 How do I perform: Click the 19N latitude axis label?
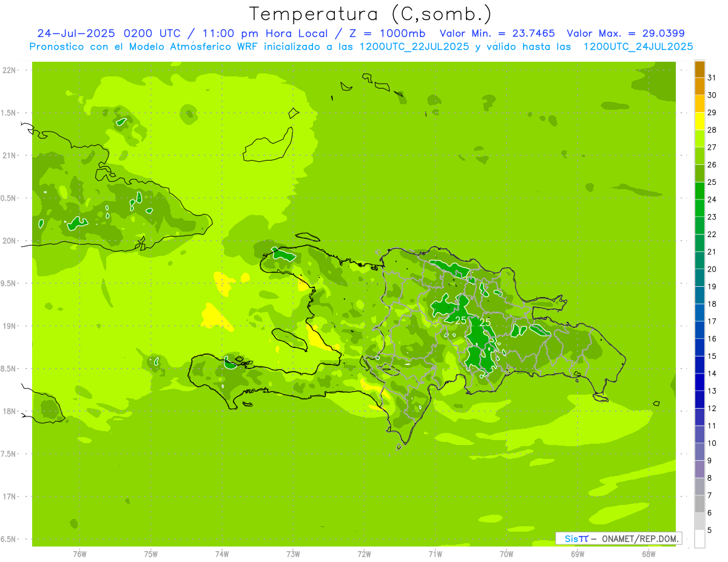tap(10, 326)
